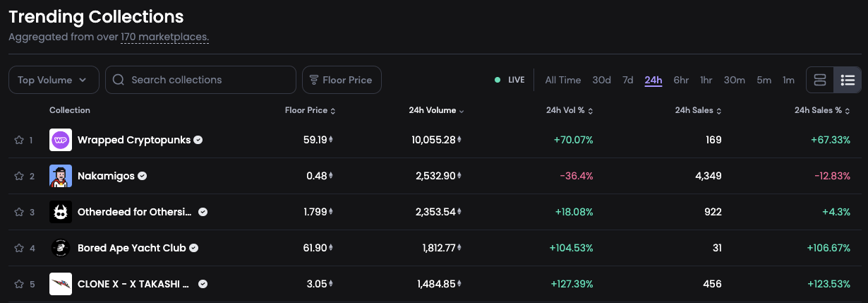
Task: Open Wrapped Cryptopunks collection name
Action: (134, 140)
